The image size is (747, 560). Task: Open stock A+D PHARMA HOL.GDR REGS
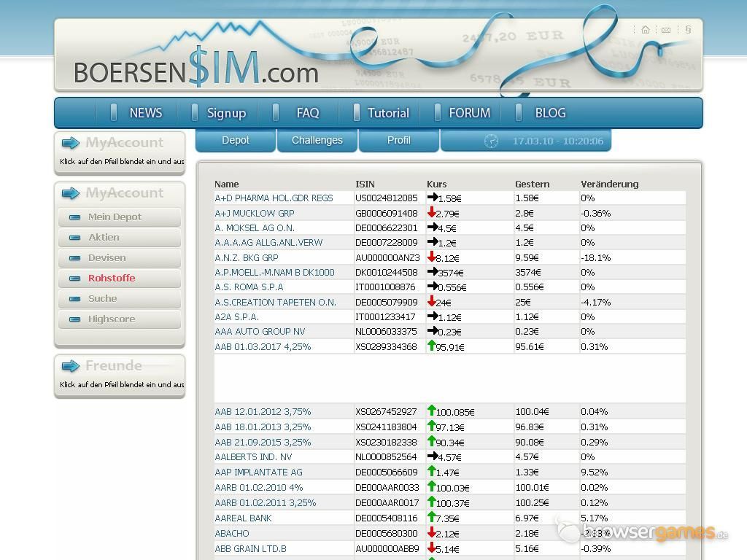pos(274,198)
